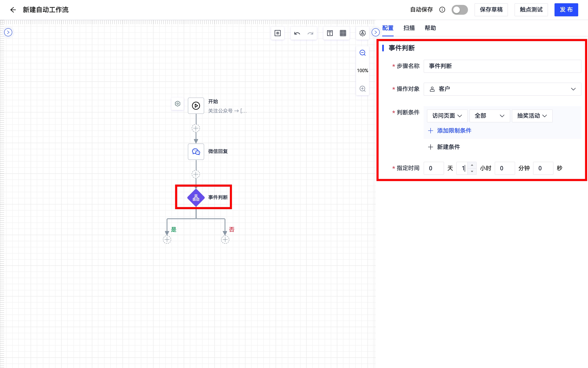Click the 分钟 (minutes) input field
This screenshot has height=368, width=588.
click(x=505, y=168)
